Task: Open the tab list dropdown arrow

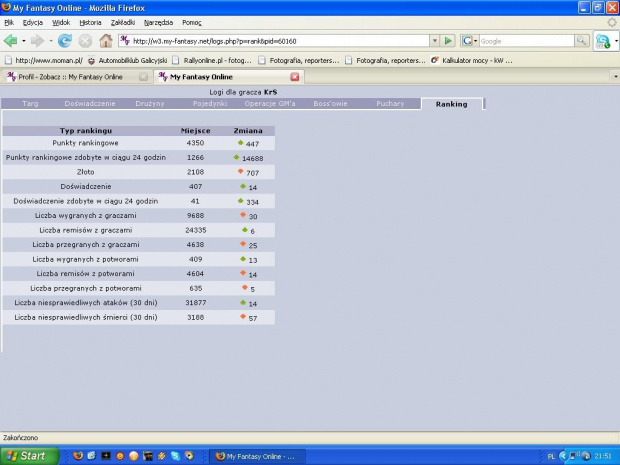Action: pos(616,77)
